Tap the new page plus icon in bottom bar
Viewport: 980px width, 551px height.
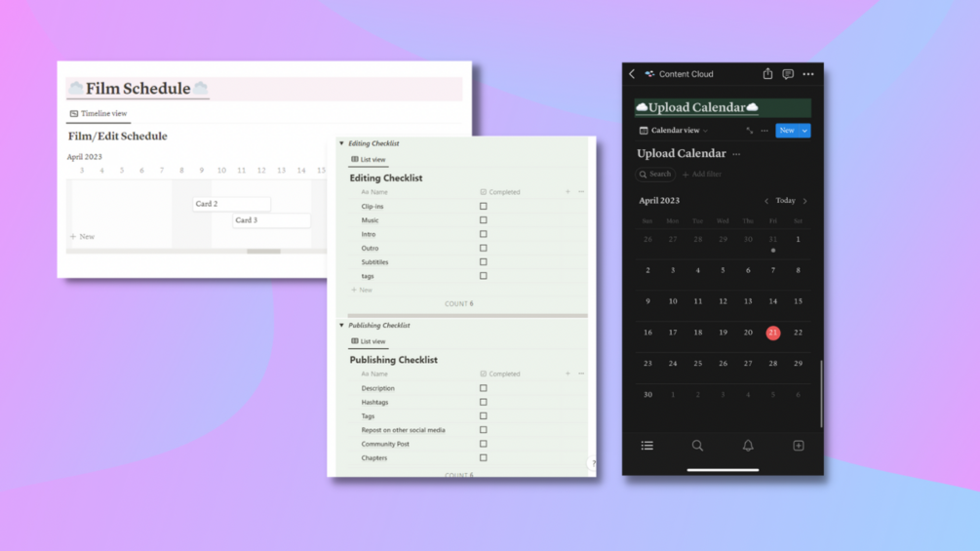tap(798, 446)
